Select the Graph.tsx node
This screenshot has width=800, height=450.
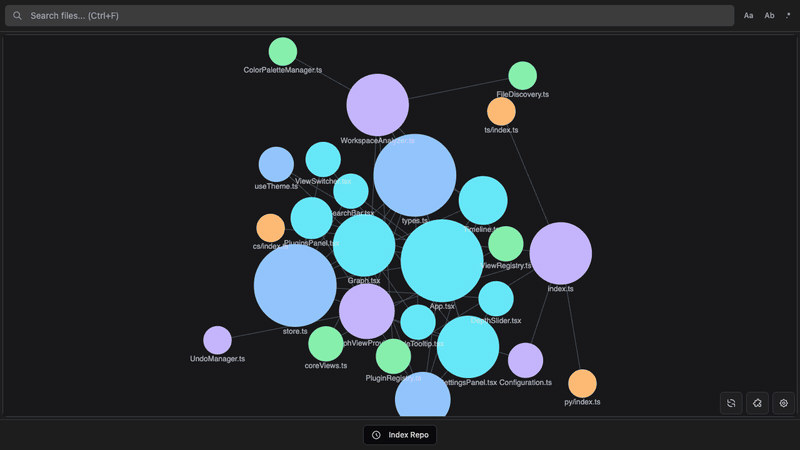[x=364, y=245]
